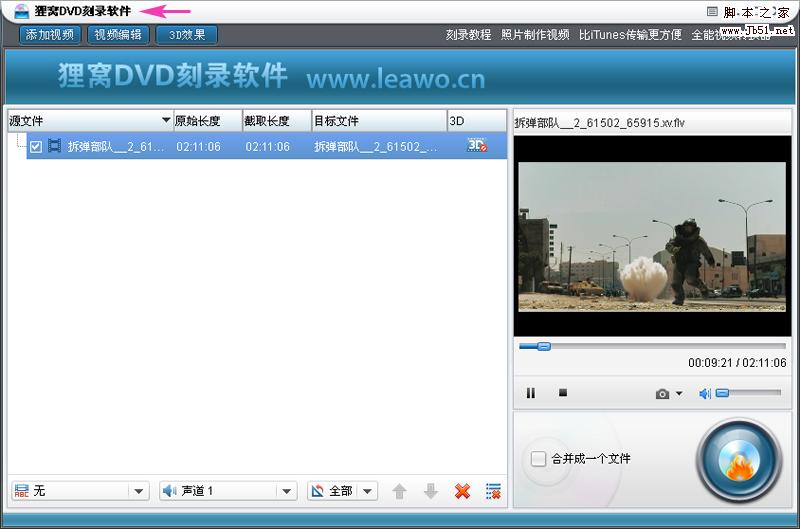Click the menu icon at title bar right
800x529 pixels.
[x=712, y=11]
